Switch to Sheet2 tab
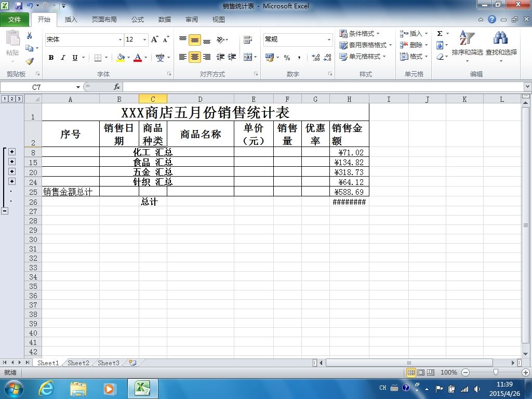This screenshot has height=399, width=532. click(x=78, y=363)
